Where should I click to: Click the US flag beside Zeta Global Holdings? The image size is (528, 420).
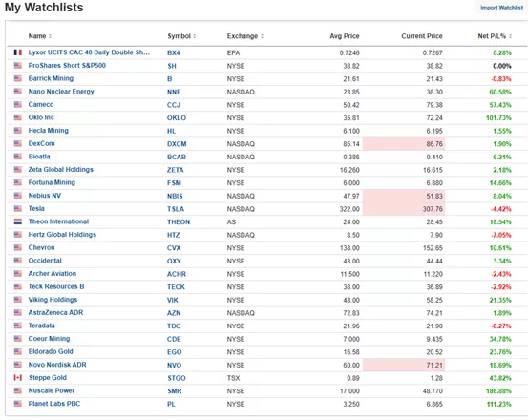point(18,170)
